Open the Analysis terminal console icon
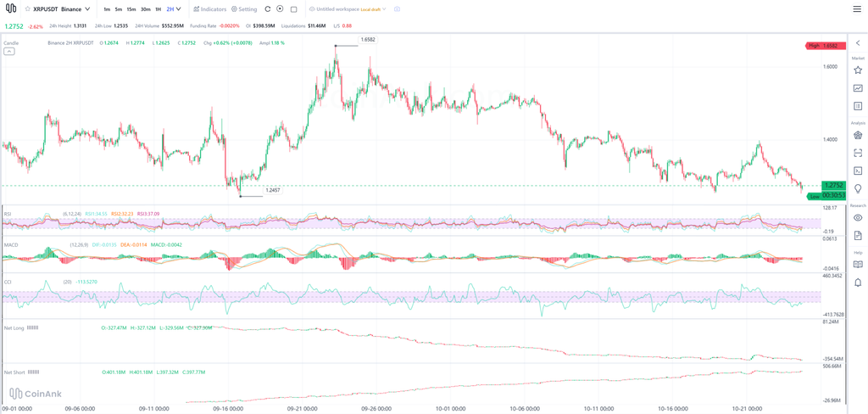 coord(858,171)
